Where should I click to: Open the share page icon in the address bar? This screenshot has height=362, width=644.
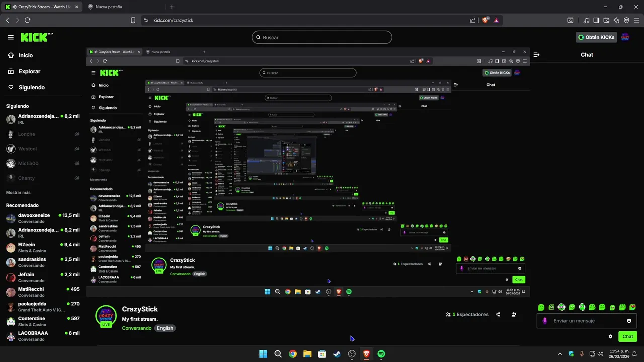point(473,20)
